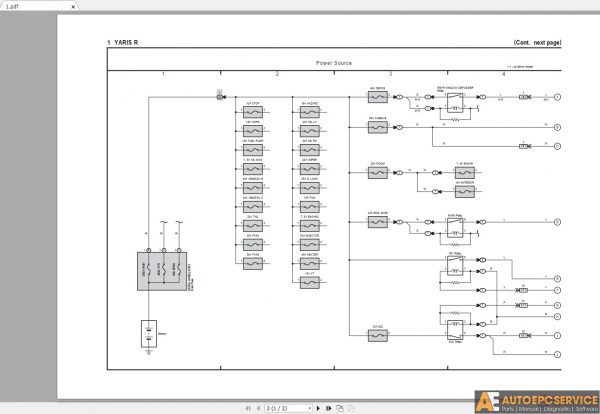
Task: Jump to the last page
Action: click(328, 408)
